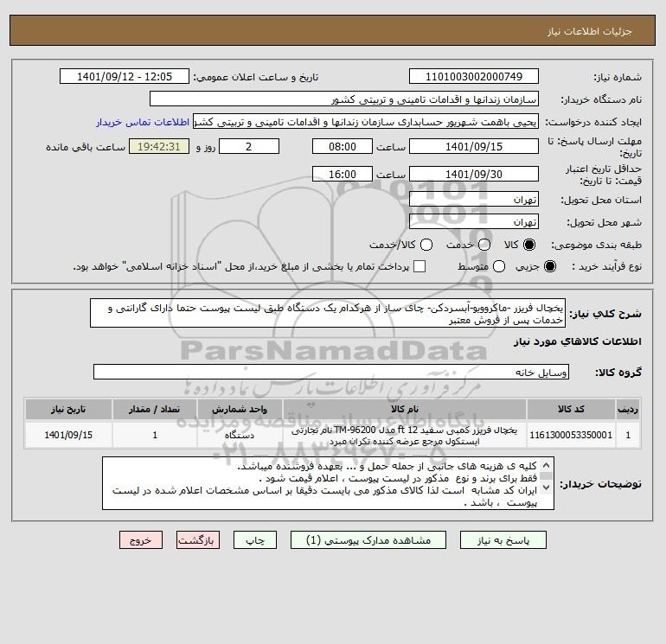Click the چاپ print button
The height and width of the screenshot is (644, 666).
255,540
